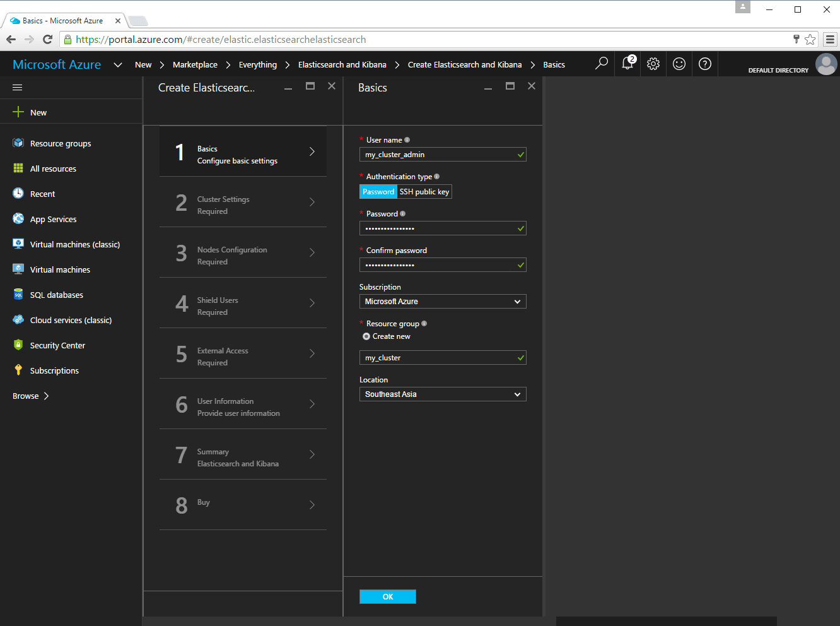The height and width of the screenshot is (626, 840).
Task: Click Microsoft Azure logo text
Action: [57, 64]
